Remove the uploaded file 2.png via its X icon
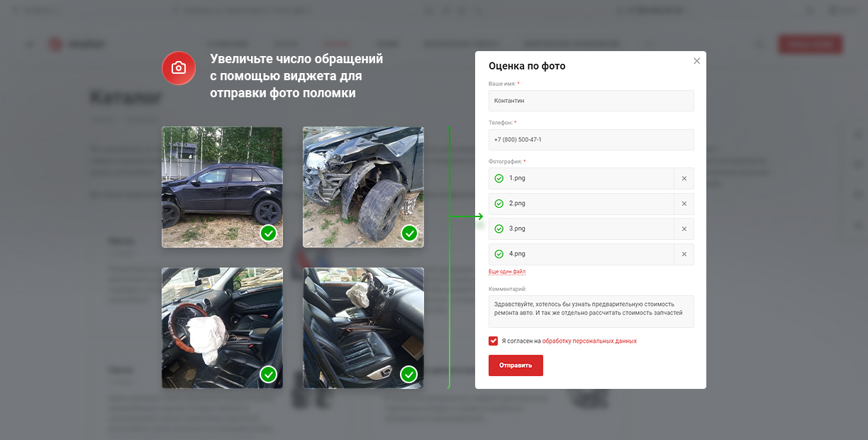 click(x=684, y=204)
